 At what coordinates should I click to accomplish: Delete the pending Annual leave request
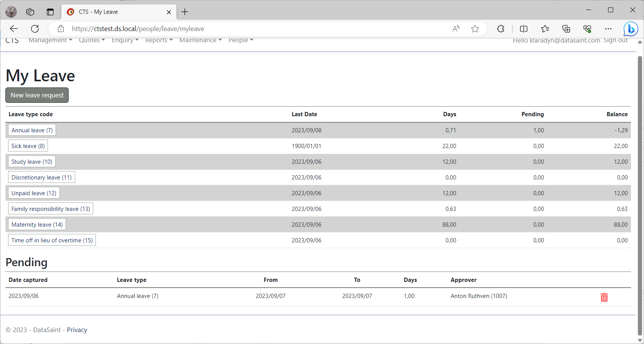coord(604,297)
